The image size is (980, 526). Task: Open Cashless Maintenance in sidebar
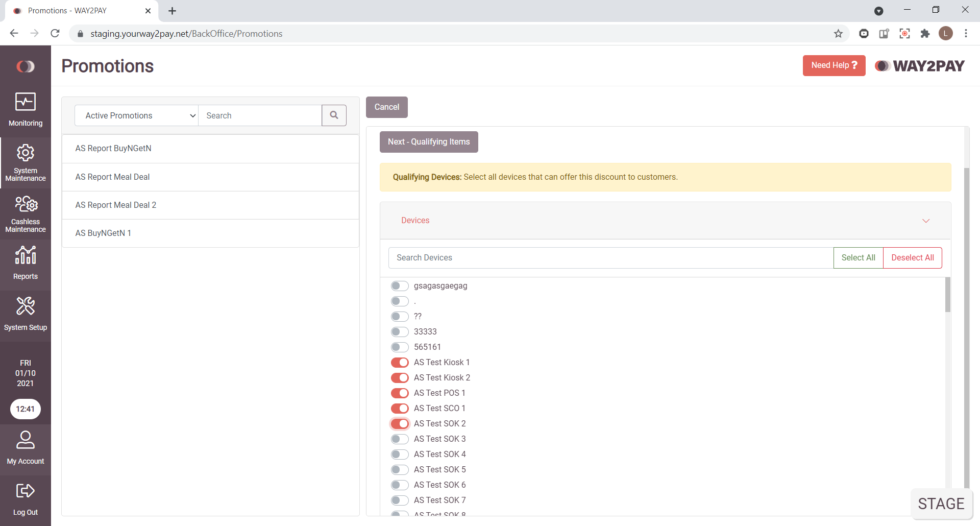point(26,214)
